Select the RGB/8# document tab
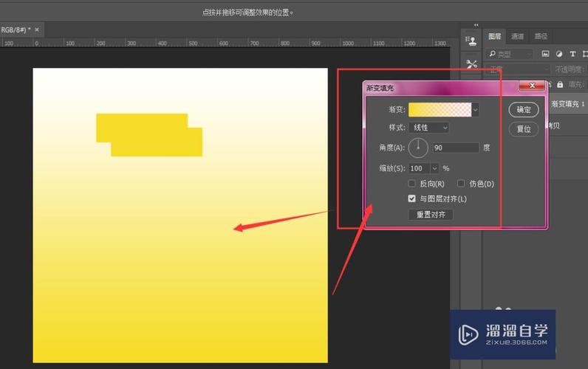Viewport: 588px width, 369px height. pyautogui.click(x=16, y=30)
